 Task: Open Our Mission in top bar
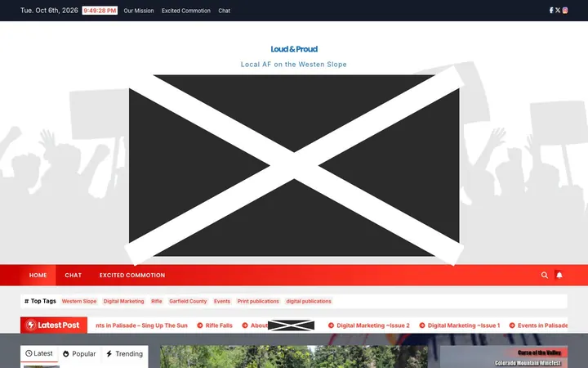[x=139, y=11]
